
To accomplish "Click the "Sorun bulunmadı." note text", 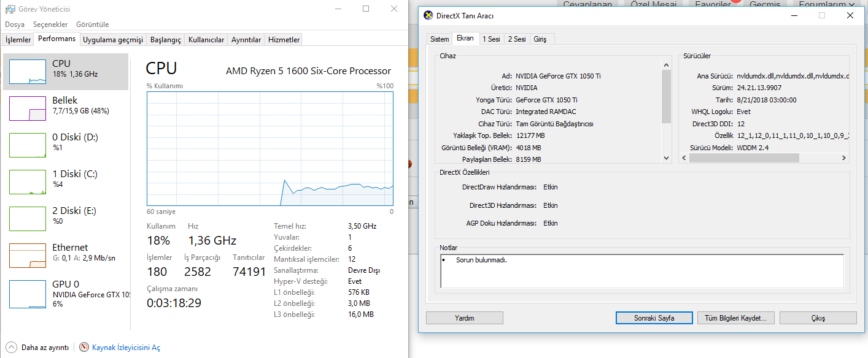I will [482, 260].
